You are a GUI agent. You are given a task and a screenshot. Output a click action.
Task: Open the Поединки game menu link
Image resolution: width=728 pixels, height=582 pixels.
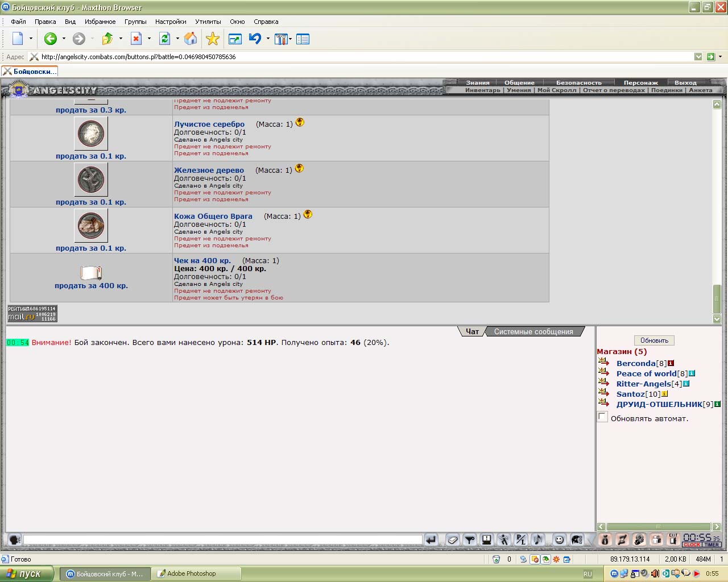click(x=667, y=90)
